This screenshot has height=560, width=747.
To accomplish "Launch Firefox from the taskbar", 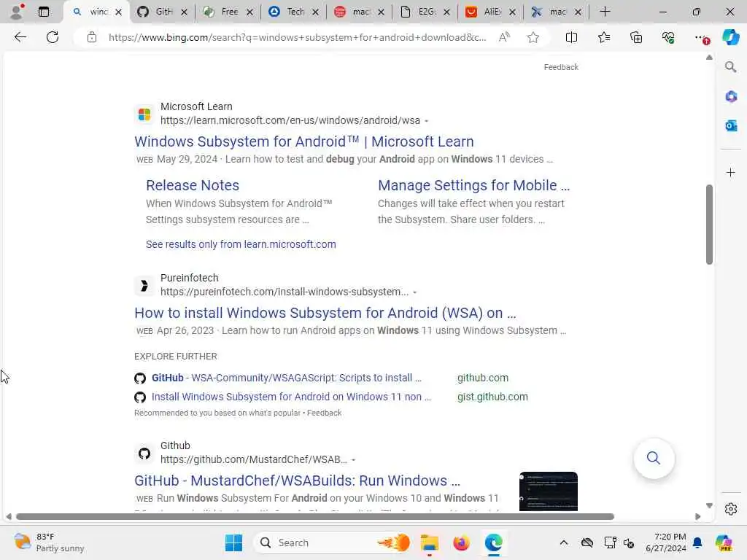I will (461, 542).
